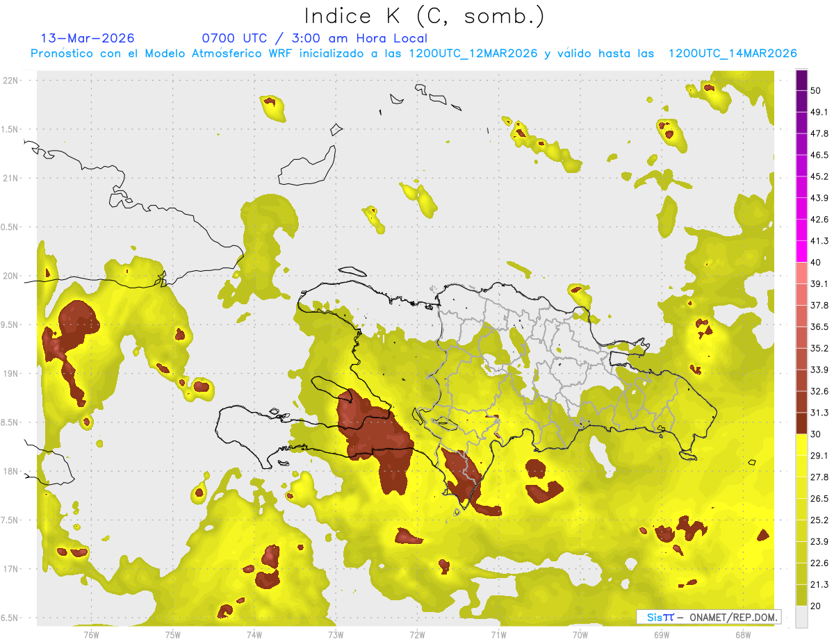Screen dimensions: 834x644
Task: Click the dark brown legend swatch between 30 and 31.3
Action: coord(801,423)
